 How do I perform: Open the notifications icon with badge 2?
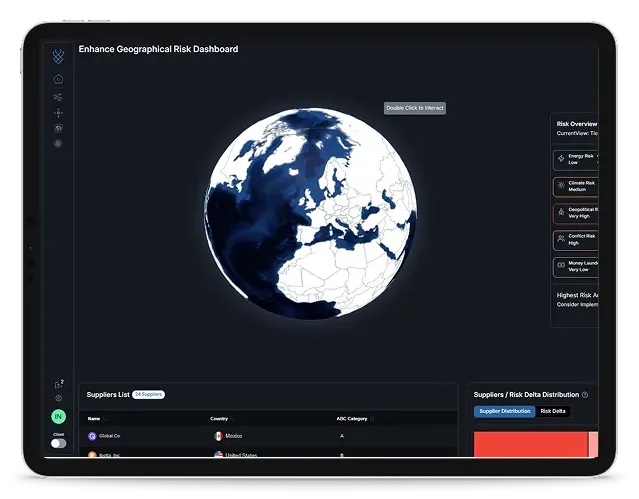(x=59, y=384)
